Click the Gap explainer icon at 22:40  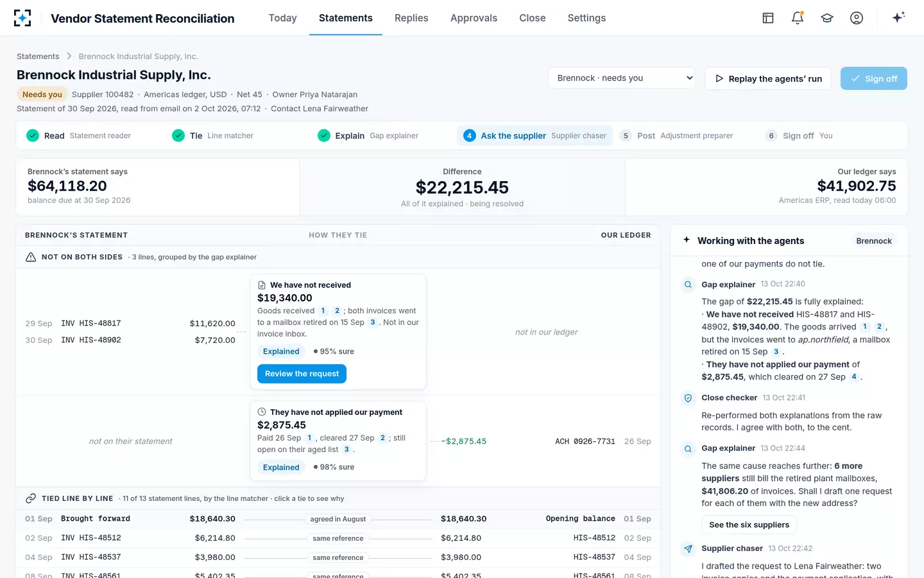pyautogui.click(x=688, y=285)
